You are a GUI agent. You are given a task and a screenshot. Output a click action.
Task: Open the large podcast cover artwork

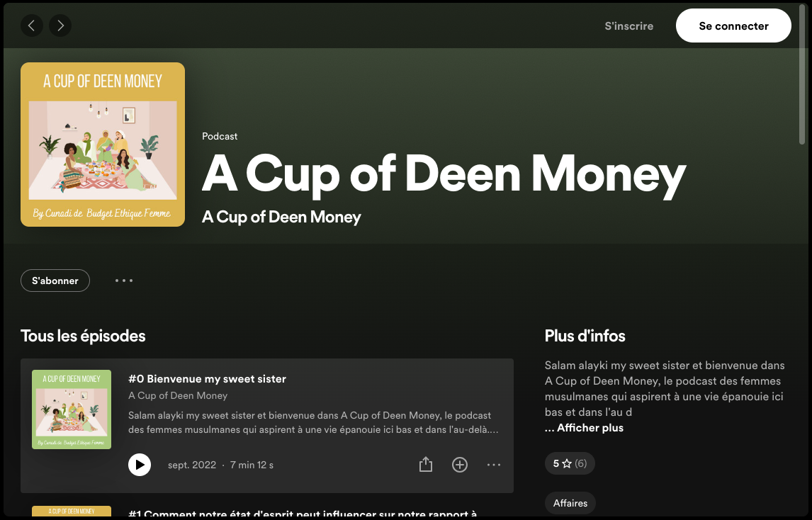coord(103,145)
